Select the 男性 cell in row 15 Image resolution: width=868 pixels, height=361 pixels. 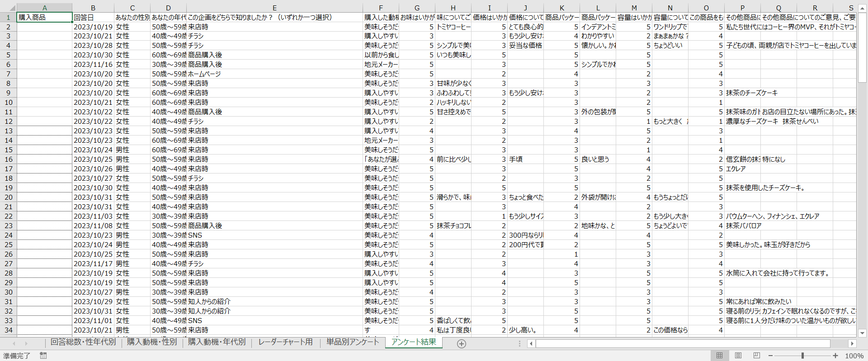(x=132, y=150)
